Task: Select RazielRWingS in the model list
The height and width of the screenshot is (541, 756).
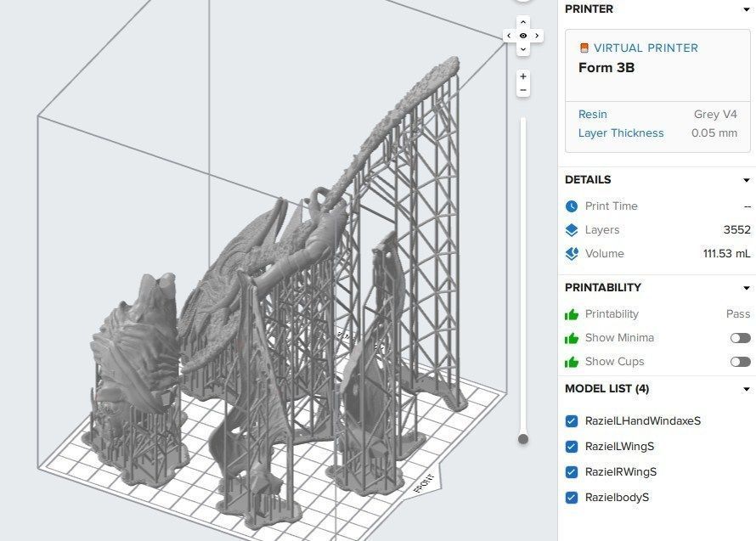Action: click(x=621, y=472)
